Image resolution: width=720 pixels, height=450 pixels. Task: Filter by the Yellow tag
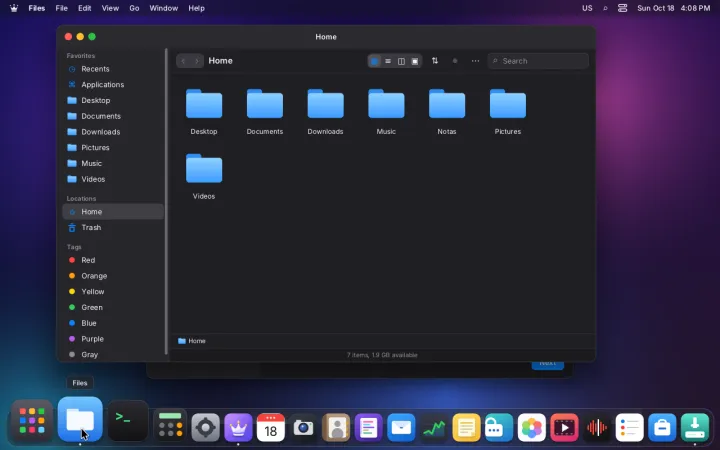(x=113, y=292)
